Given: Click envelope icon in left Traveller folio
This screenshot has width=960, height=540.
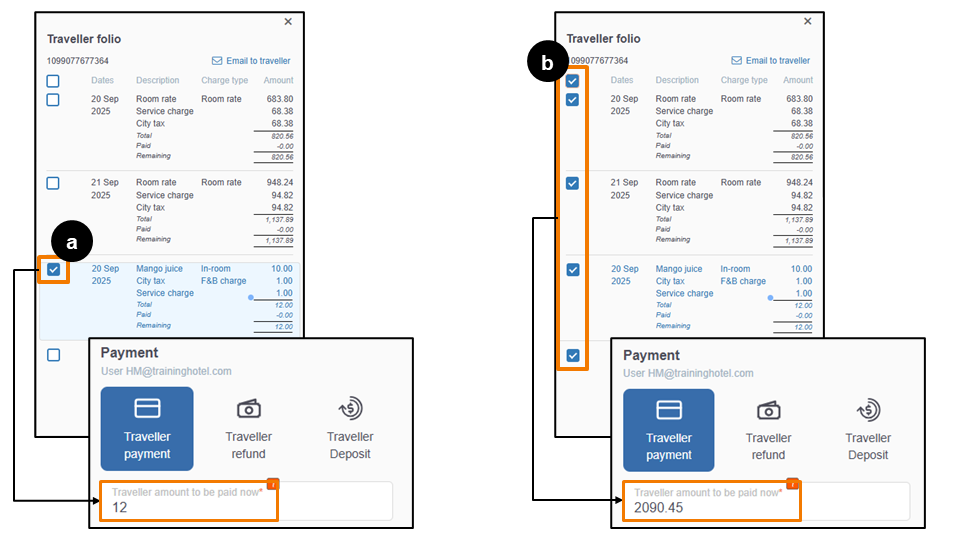Looking at the screenshot, I should [217, 61].
